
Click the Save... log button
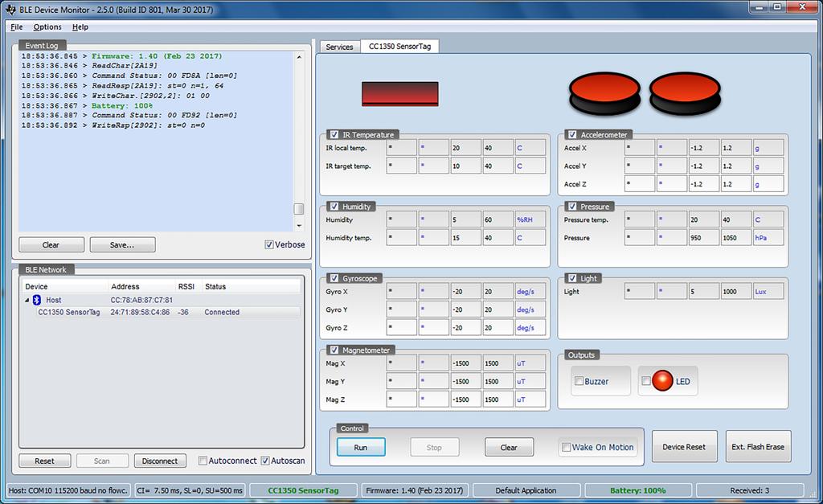(x=122, y=244)
